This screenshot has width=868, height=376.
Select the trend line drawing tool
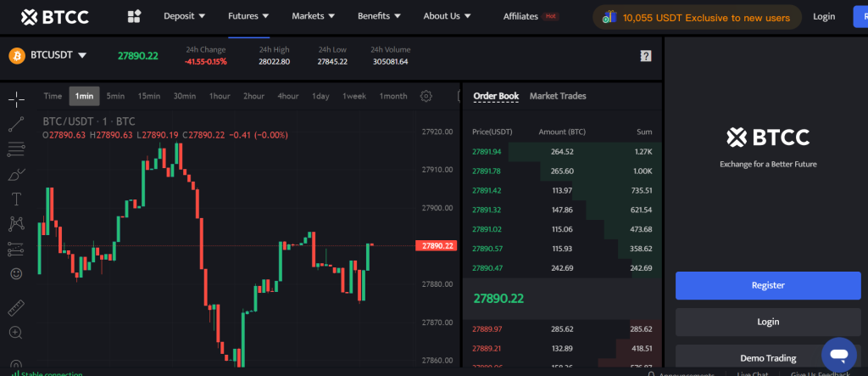(17, 124)
